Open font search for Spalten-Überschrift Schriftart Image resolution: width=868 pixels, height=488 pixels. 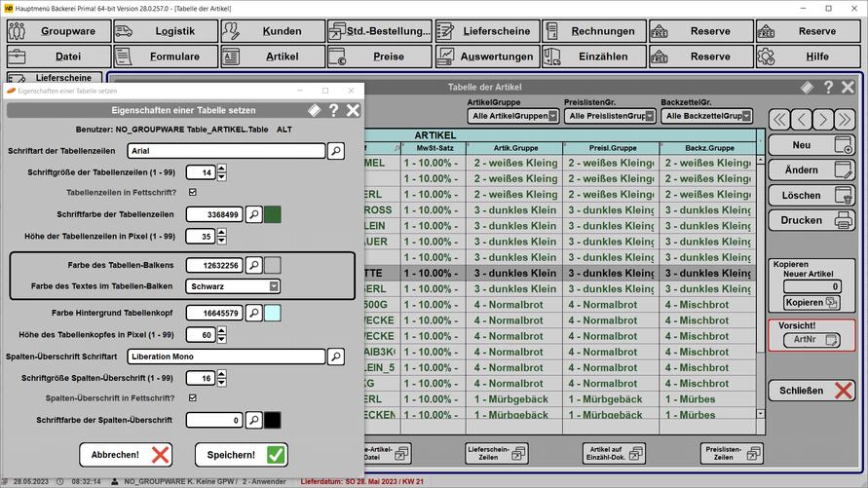pos(336,357)
